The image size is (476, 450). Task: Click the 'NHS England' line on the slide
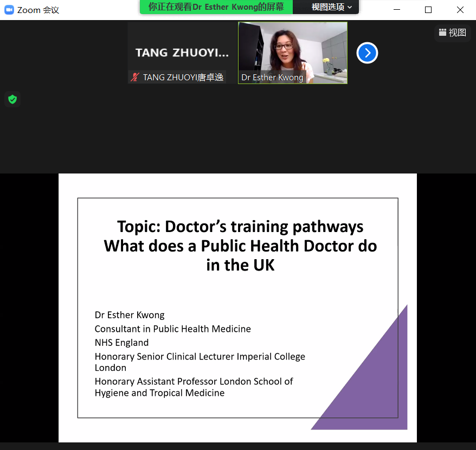[x=122, y=343]
